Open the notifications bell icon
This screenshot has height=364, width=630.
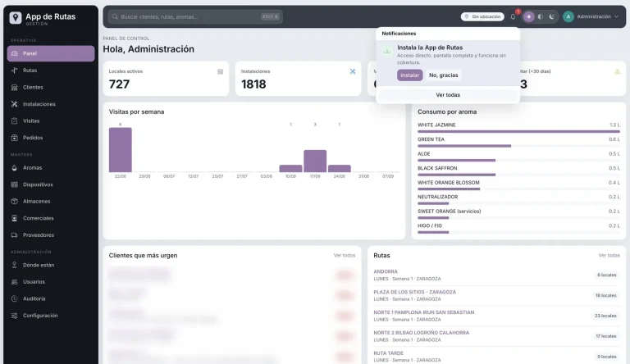pos(513,17)
